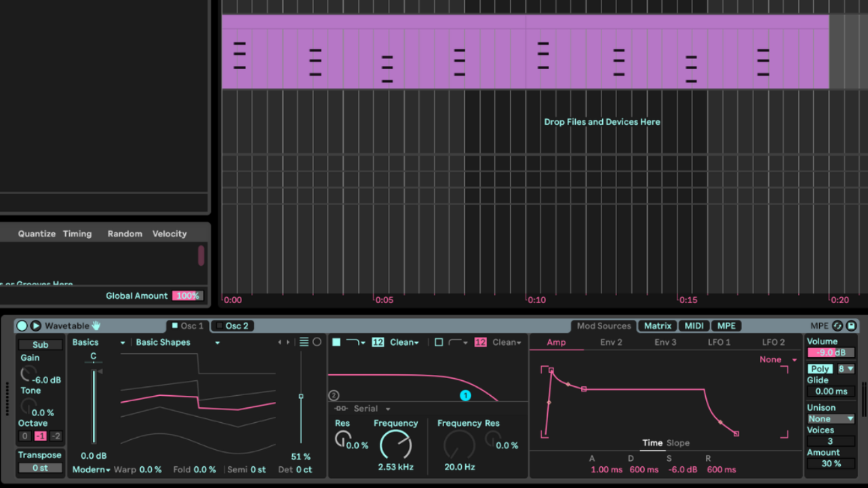
Task: Enable filter 2 with its square toggle
Action: point(439,342)
